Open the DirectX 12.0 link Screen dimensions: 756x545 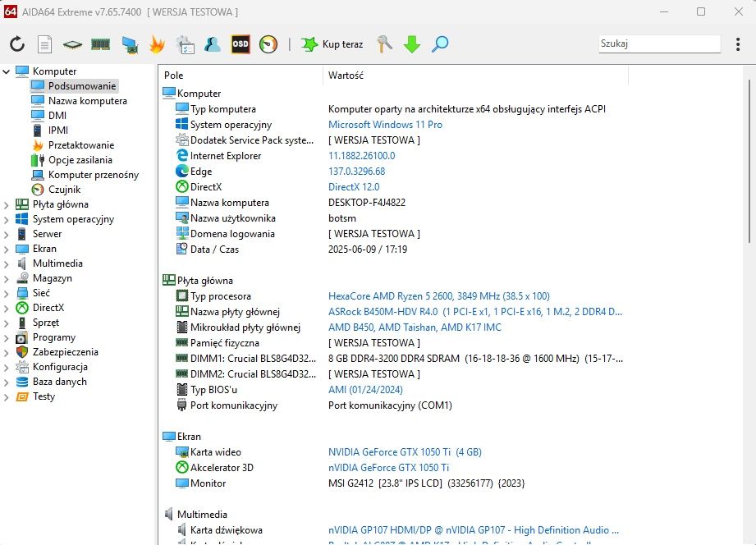tap(354, 186)
